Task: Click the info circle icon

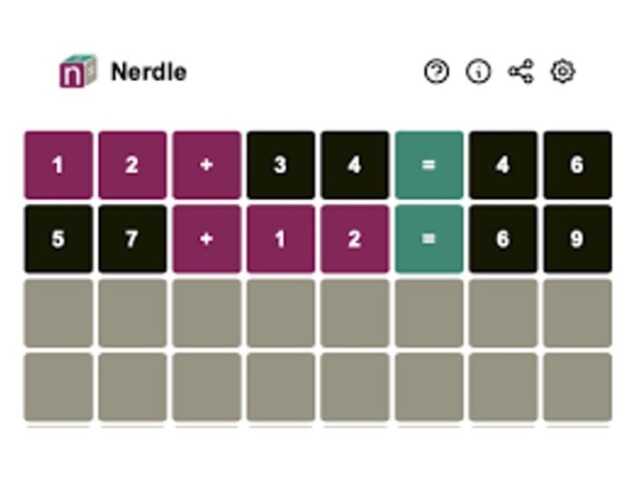Action: 479,72
